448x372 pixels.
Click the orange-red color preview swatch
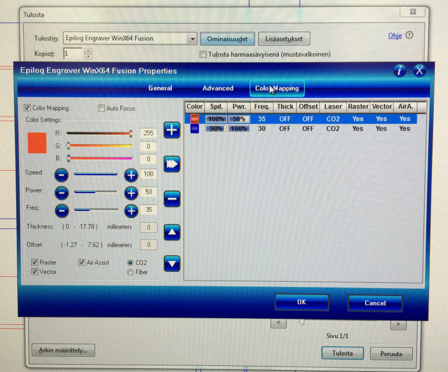pyautogui.click(x=37, y=143)
